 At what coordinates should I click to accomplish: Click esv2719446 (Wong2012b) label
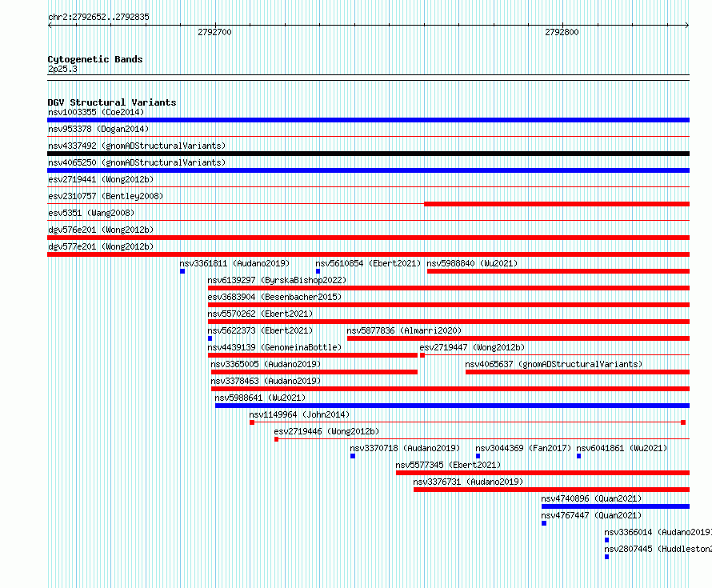tap(326, 431)
